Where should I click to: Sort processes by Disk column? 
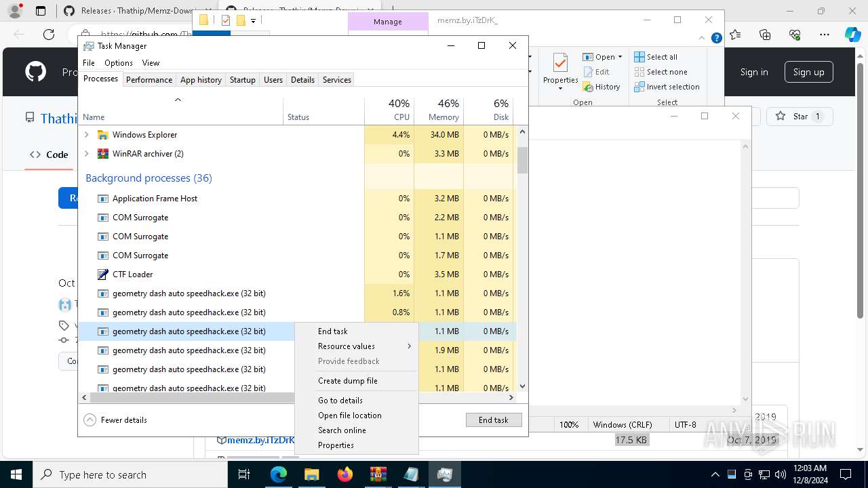click(488, 110)
